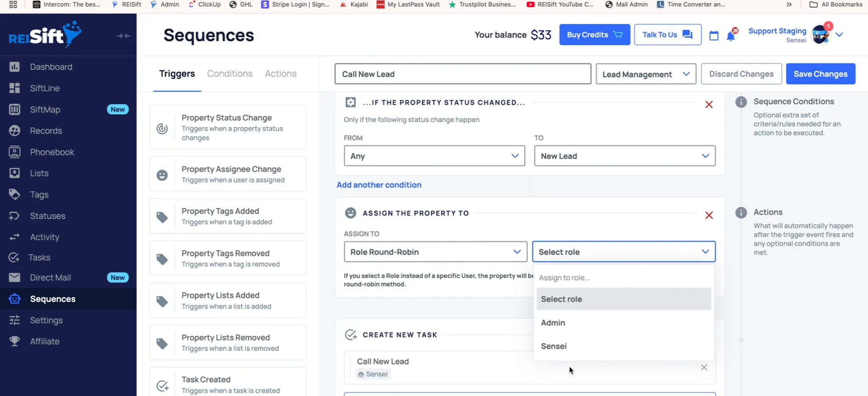The height and width of the screenshot is (396, 868).
Task: Open the Lead Management folder dropdown
Action: [646, 74]
